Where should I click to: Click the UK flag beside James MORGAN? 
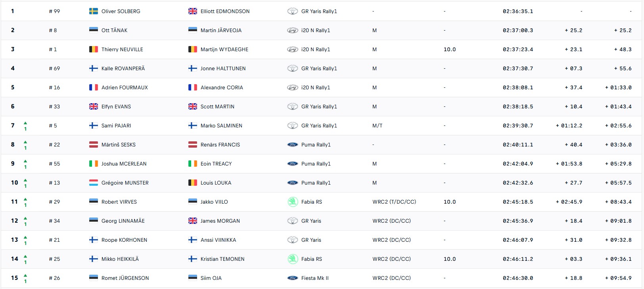coord(193,221)
